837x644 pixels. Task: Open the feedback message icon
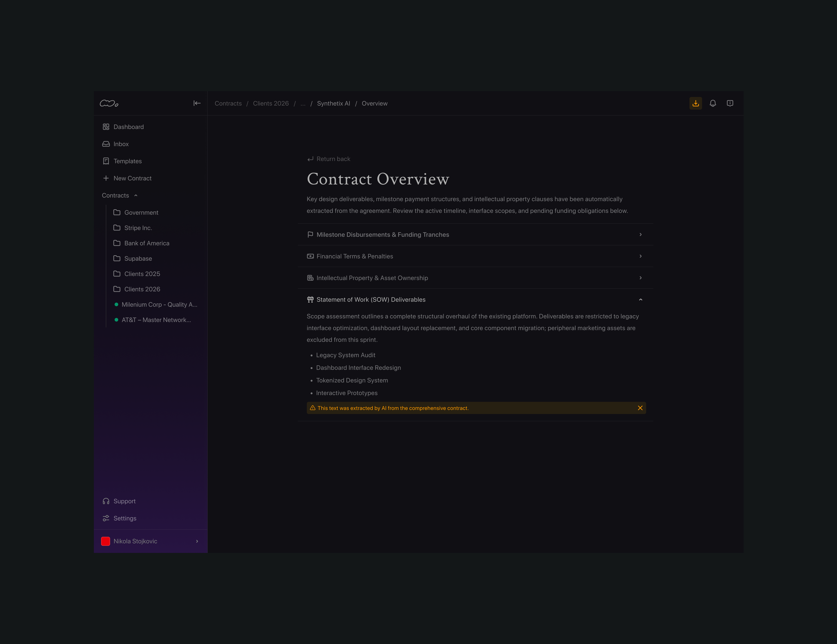(730, 103)
